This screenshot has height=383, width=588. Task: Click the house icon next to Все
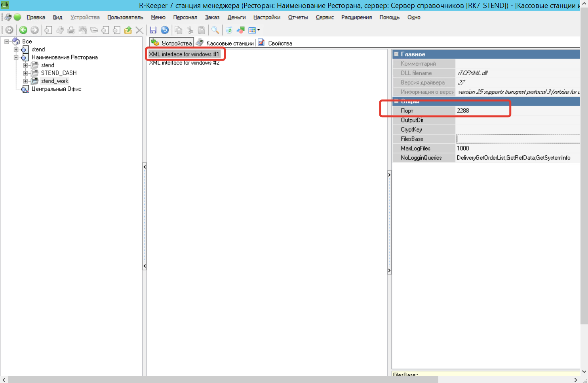point(16,41)
